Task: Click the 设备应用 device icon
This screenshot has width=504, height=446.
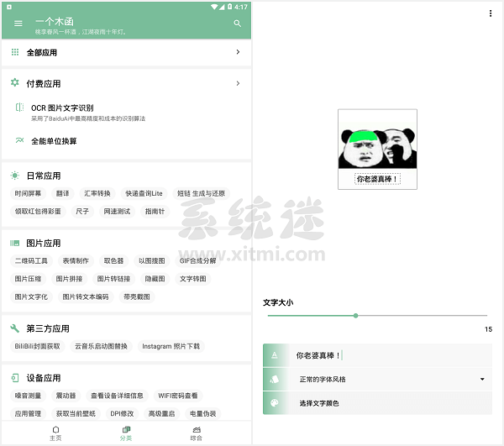Action: click(15, 378)
